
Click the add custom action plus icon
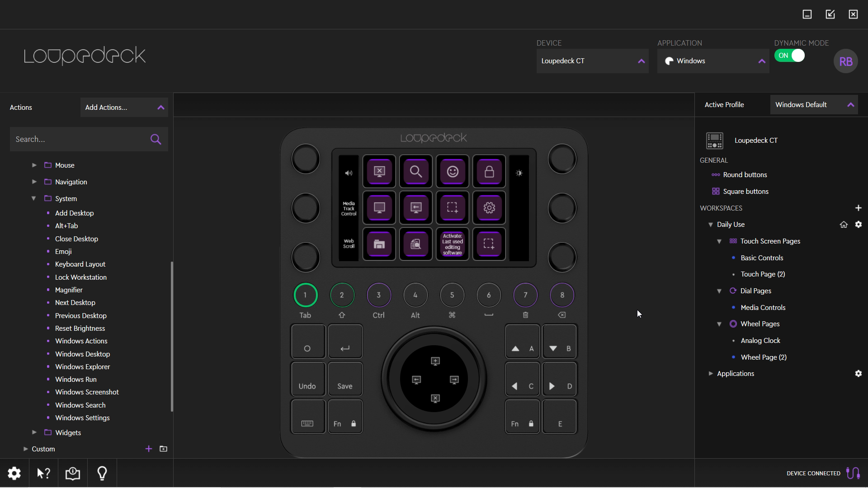[148, 449]
